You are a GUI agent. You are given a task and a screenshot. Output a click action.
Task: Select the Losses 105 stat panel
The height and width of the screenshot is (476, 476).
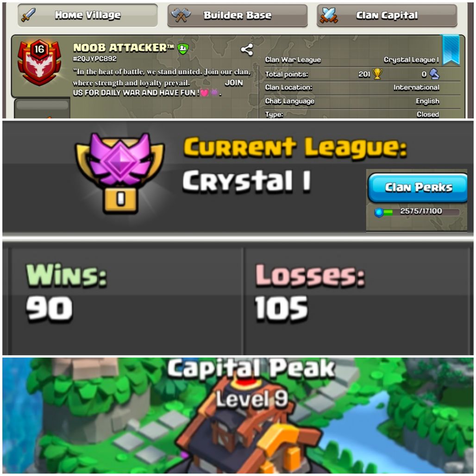pyautogui.click(x=357, y=301)
